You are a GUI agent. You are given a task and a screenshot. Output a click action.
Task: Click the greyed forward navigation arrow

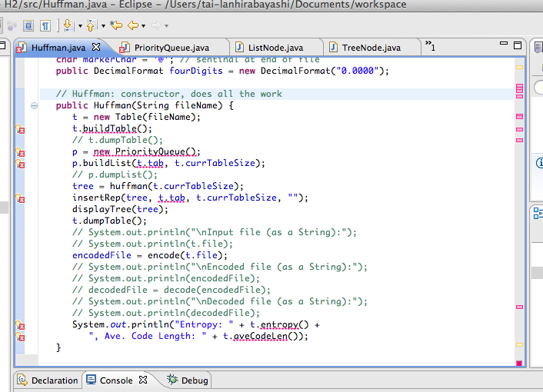[156, 25]
